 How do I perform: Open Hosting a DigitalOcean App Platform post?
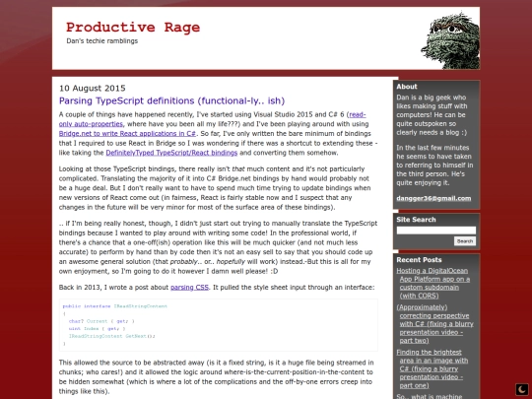click(x=433, y=283)
